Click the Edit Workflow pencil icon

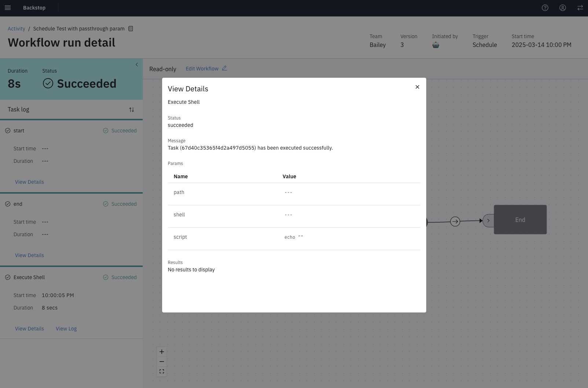224,68
